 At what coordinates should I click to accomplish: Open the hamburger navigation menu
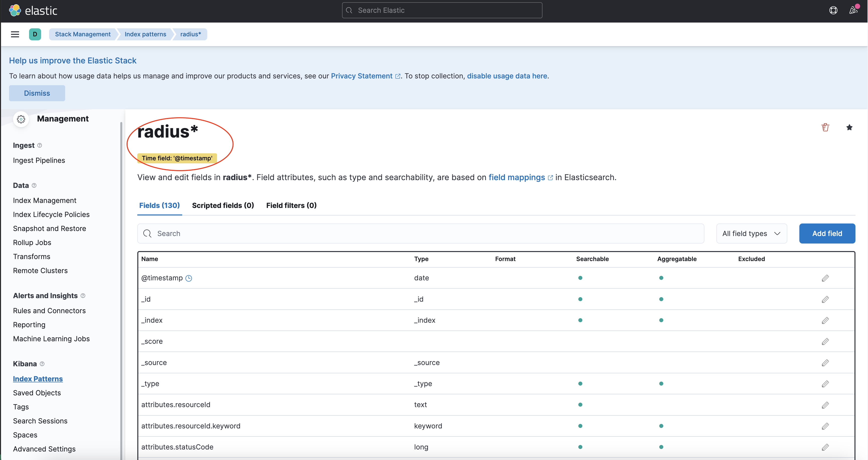[15, 34]
